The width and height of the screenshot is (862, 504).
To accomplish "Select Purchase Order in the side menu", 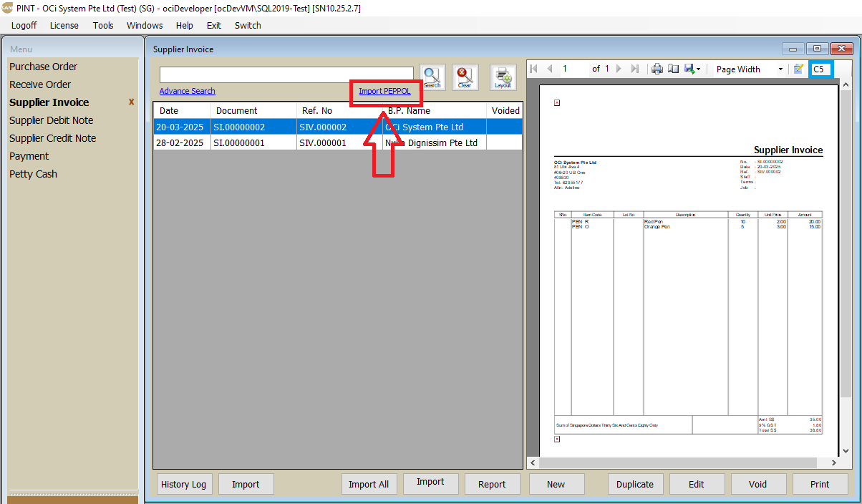I will [x=43, y=67].
